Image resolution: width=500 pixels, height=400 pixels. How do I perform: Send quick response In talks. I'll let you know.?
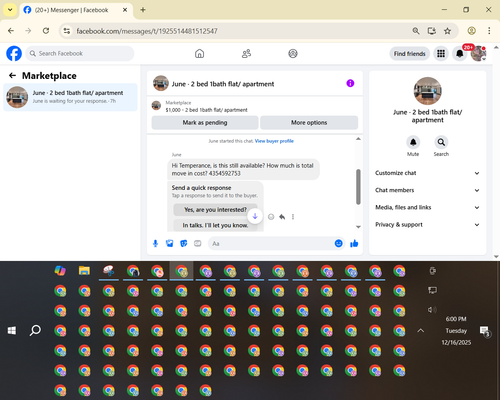click(x=215, y=225)
